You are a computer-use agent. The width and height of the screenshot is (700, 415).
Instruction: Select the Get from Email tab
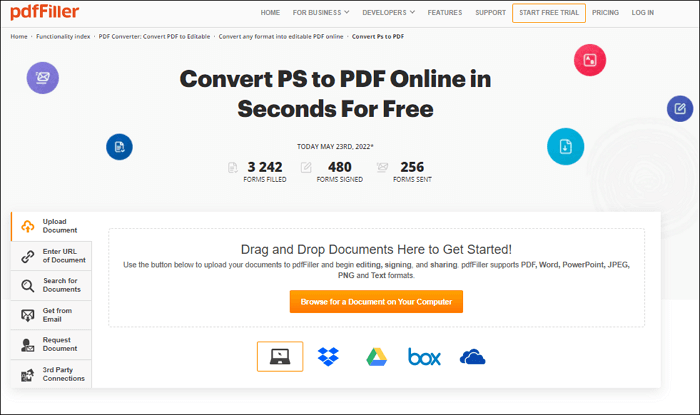[51, 315]
